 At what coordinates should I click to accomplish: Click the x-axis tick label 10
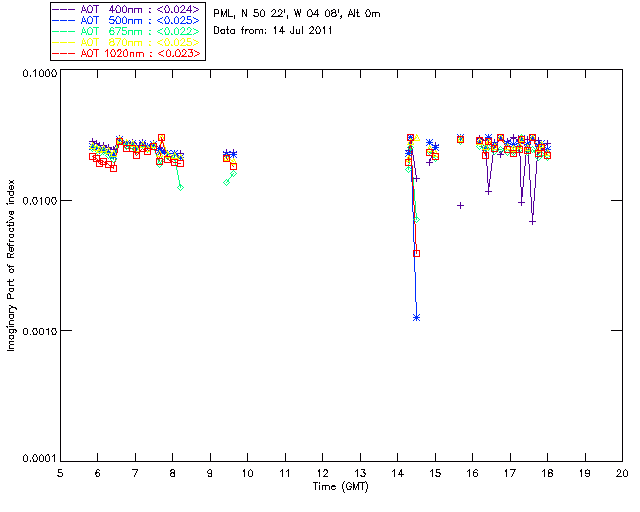pyautogui.click(x=247, y=473)
